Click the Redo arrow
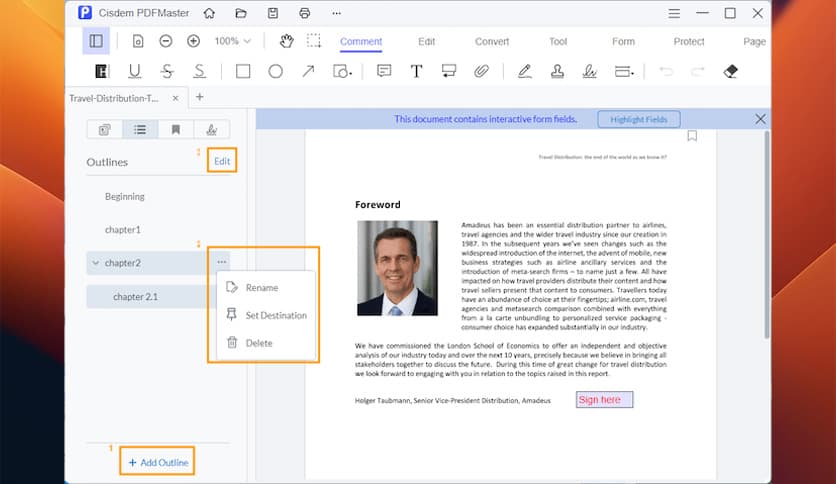The image size is (836, 484). [x=698, y=71]
